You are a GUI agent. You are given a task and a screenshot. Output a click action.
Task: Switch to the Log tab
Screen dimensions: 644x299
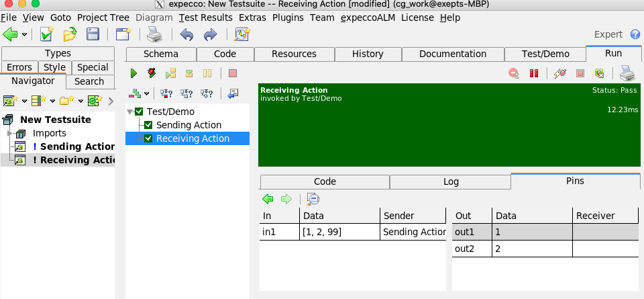[451, 181]
